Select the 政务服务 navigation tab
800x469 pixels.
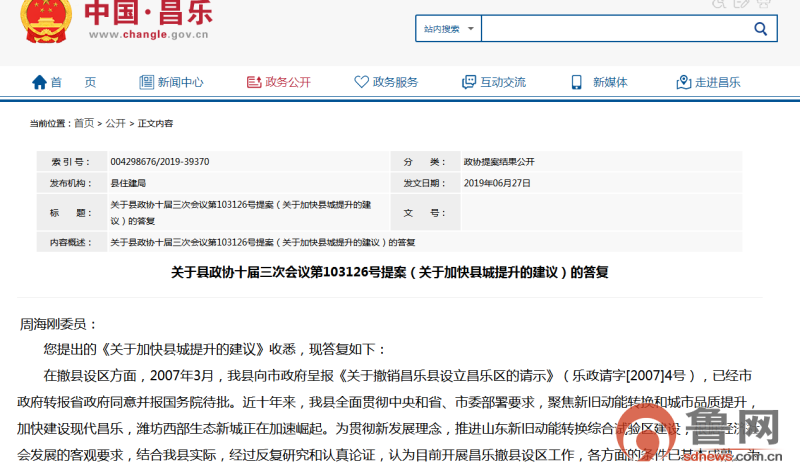(395, 82)
